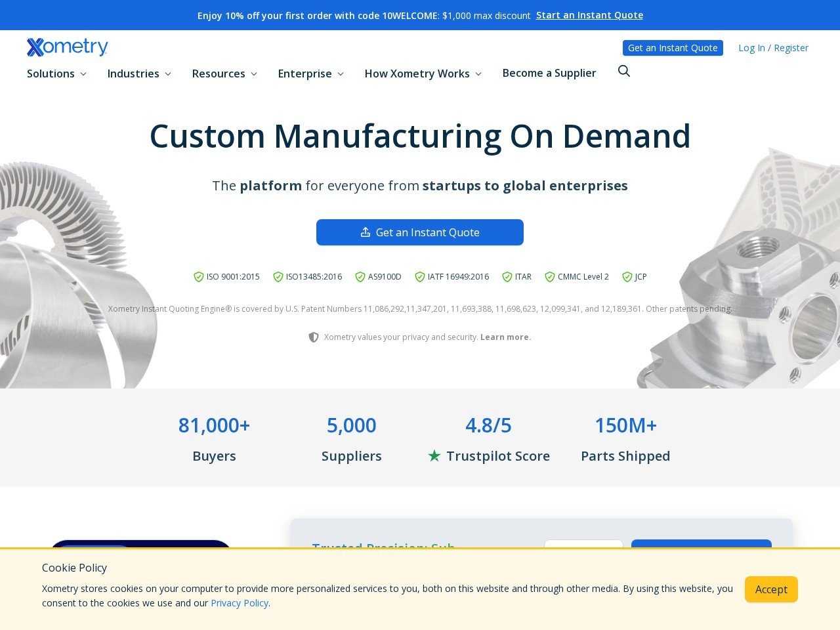Click the ITAR certification badge
840x630 pixels.
[516, 276]
